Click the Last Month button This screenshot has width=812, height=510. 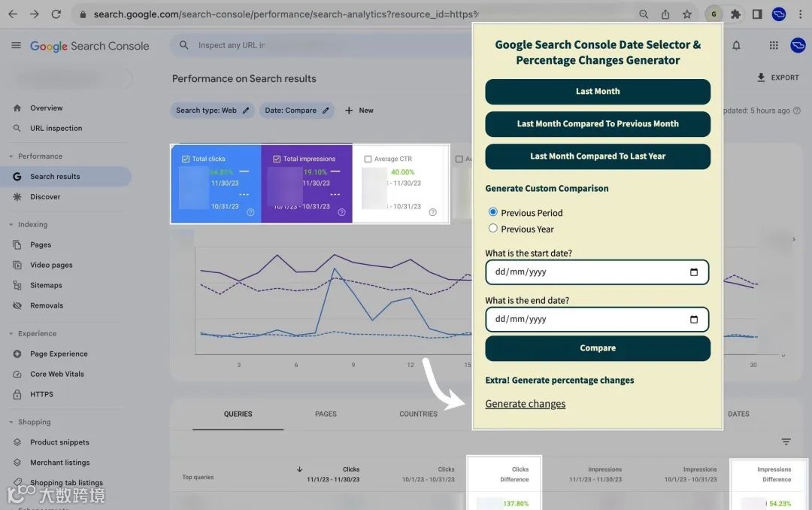pyautogui.click(x=598, y=91)
